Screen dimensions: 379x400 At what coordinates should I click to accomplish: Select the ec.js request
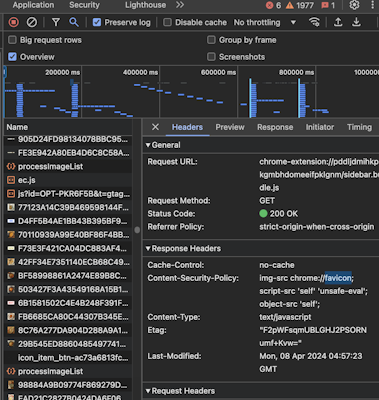click(68, 180)
